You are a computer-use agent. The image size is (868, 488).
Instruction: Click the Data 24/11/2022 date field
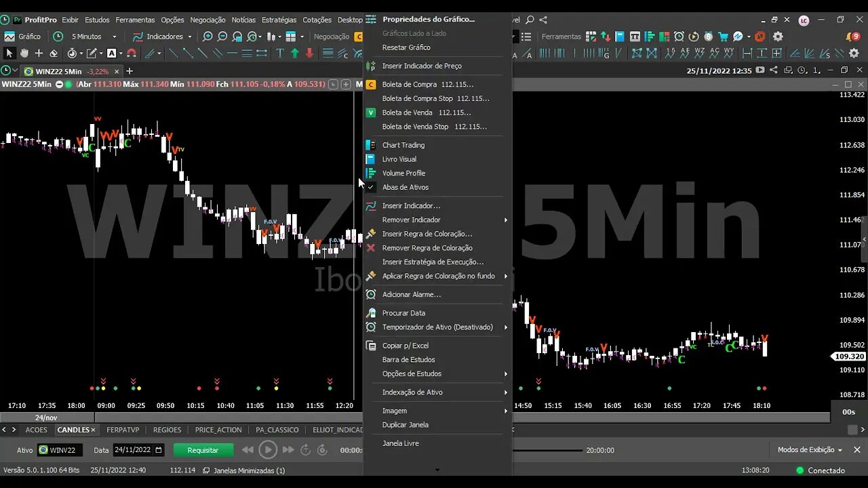point(138,450)
